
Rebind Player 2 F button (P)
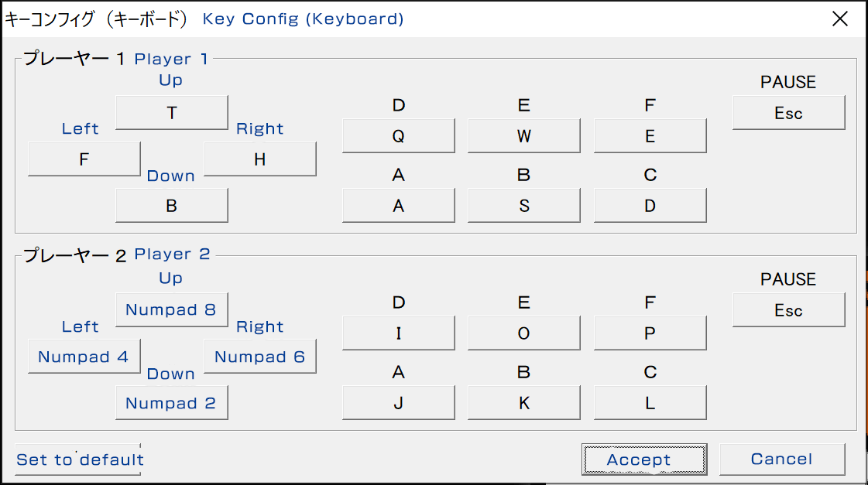click(650, 333)
